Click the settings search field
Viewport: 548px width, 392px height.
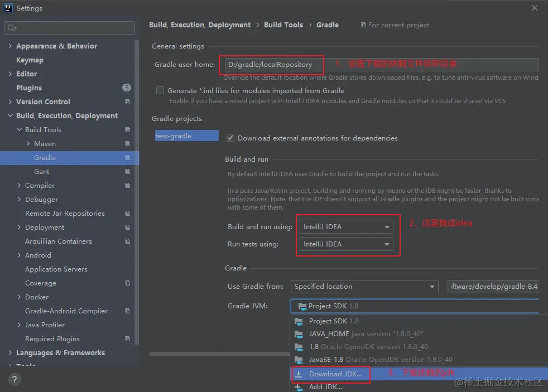(70, 28)
